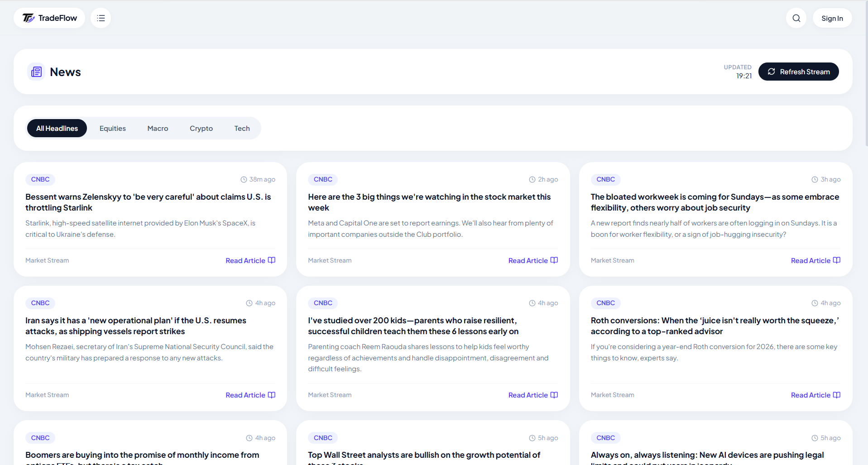
Task: Click book icon on Roth conversions article
Action: pos(837,395)
